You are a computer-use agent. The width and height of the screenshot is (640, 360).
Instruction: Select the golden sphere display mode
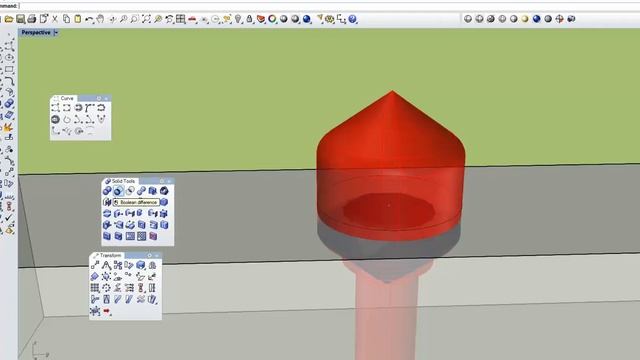[525, 19]
